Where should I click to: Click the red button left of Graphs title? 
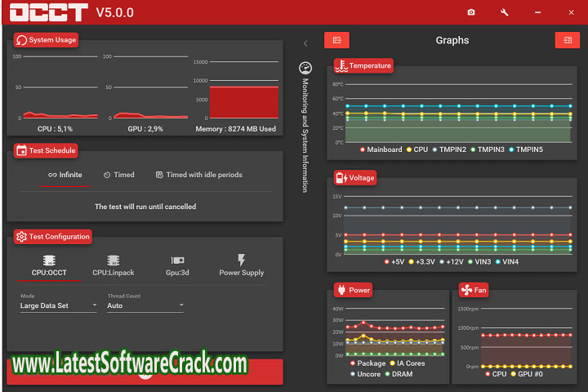[336, 40]
